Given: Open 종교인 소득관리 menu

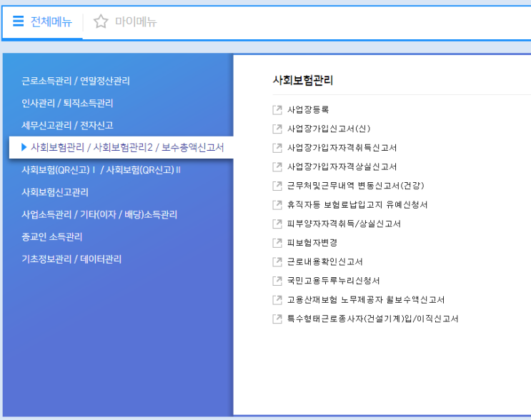Looking at the screenshot, I should 51,237.
